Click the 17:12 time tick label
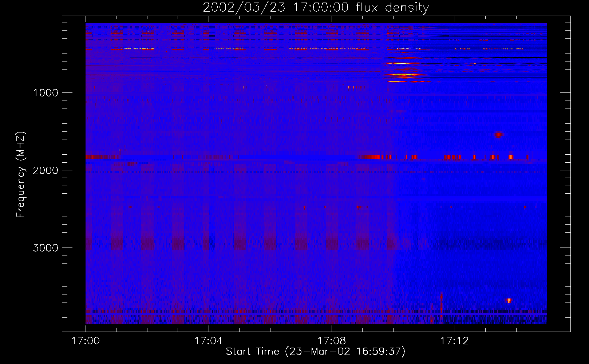Image resolution: width=589 pixels, height=364 pixels. 455,341
